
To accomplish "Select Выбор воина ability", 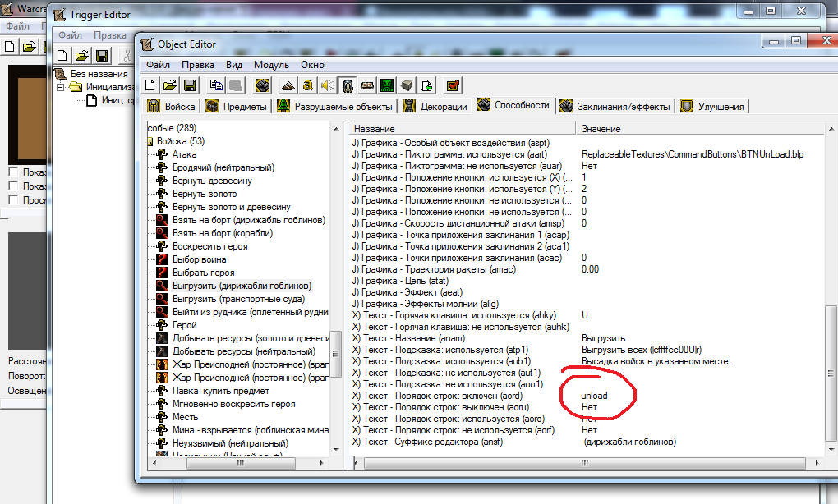I will (x=200, y=259).
